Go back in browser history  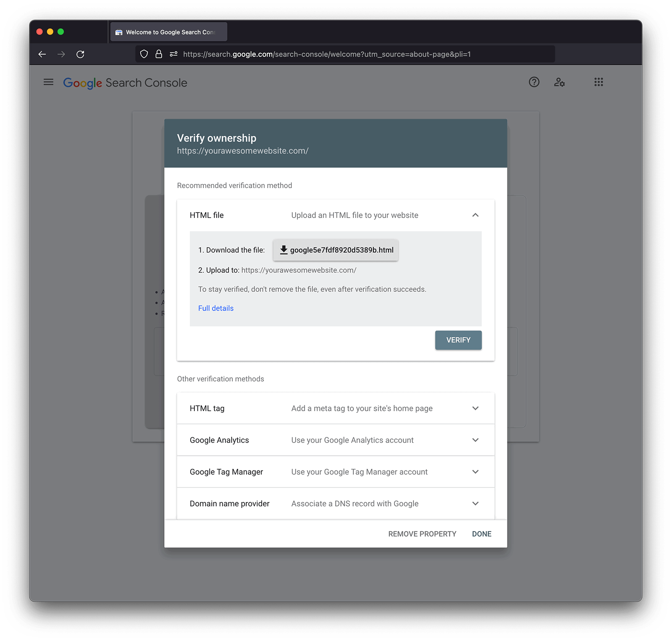point(42,54)
